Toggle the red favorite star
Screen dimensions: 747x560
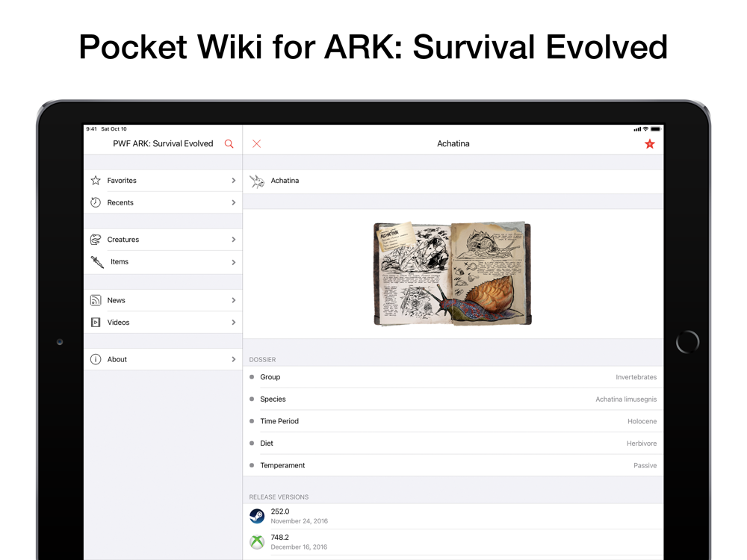pyautogui.click(x=649, y=144)
